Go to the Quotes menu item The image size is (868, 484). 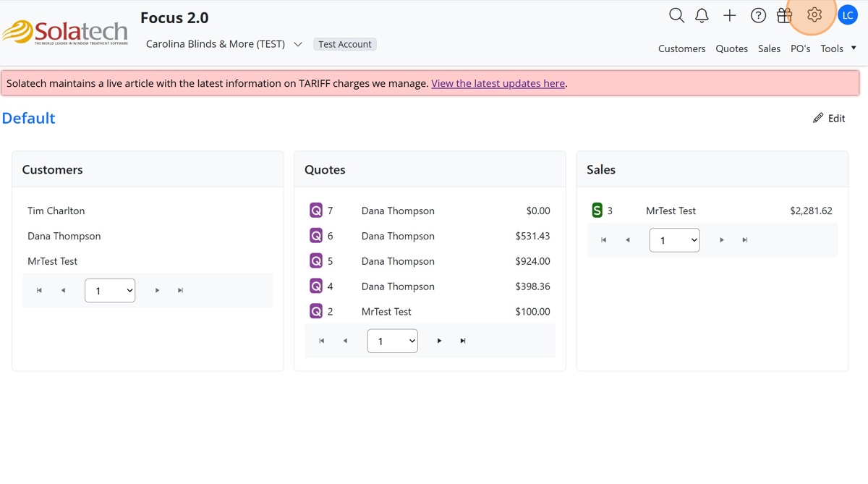[731, 48]
